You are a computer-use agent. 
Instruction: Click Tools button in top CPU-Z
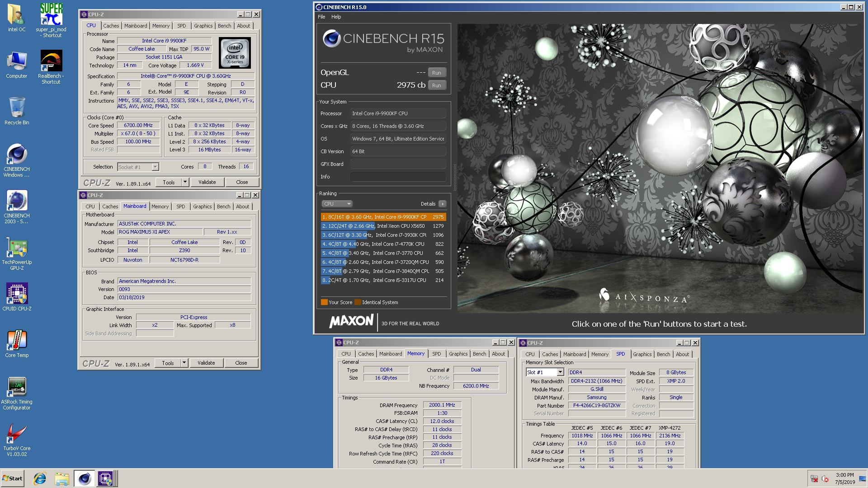pos(169,182)
